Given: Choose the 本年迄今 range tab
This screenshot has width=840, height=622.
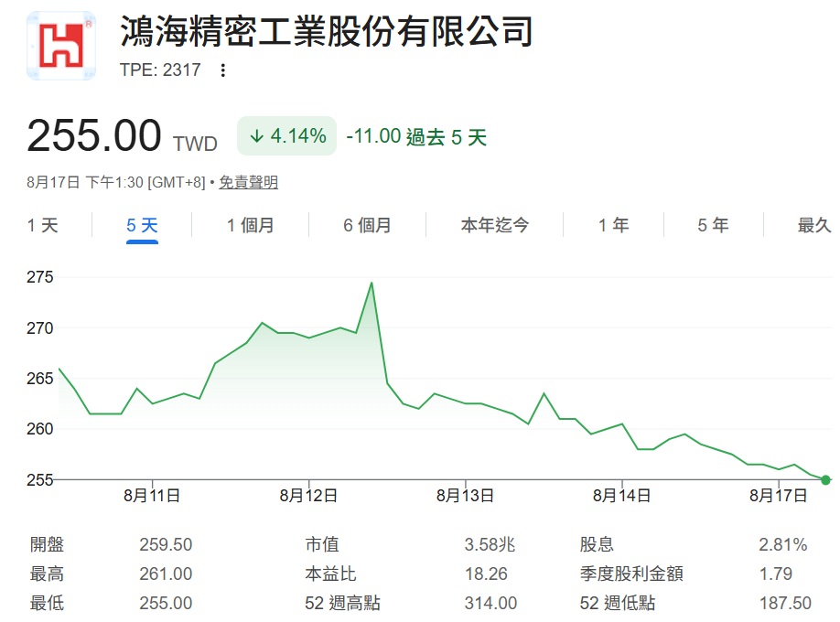Looking at the screenshot, I should point(494,225).
